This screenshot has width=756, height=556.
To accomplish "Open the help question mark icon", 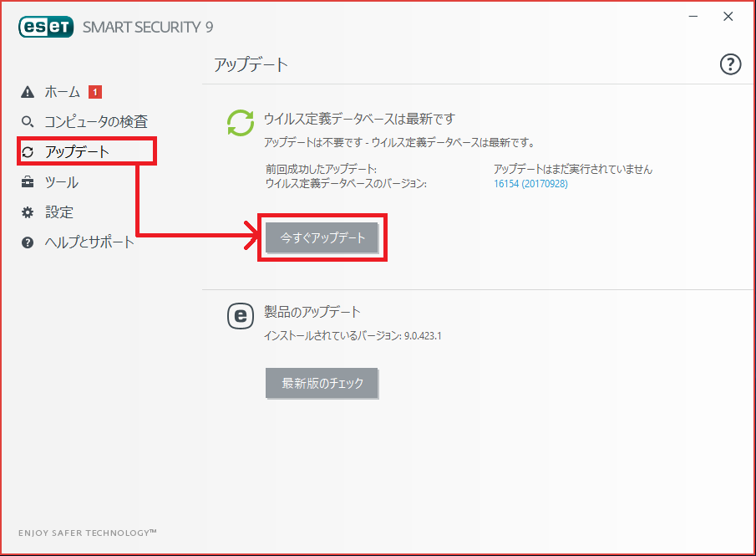I will click(730, 64).
